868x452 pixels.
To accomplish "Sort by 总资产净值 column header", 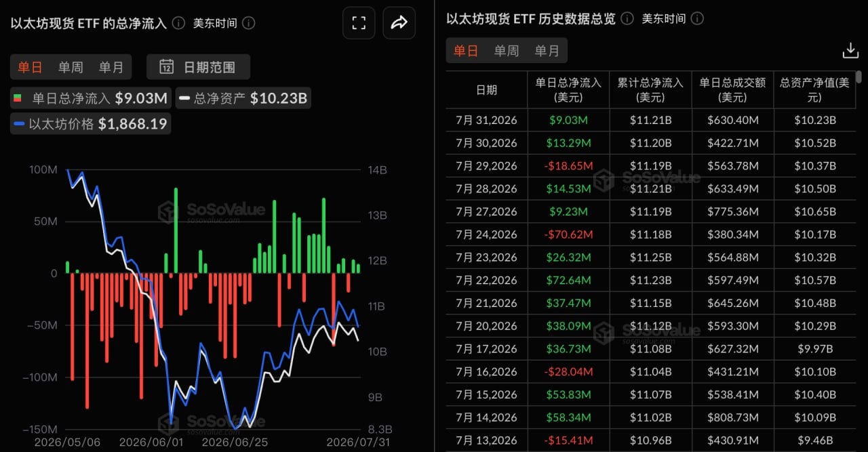I will [x=814, y=89].
